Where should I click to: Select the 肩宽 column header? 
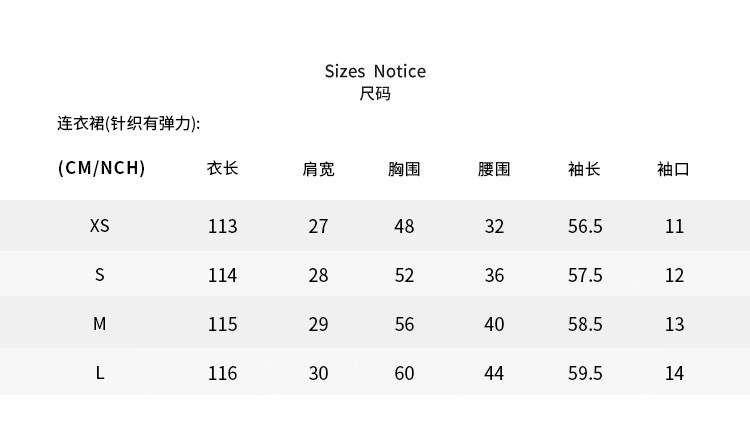(x=318, y=169)
